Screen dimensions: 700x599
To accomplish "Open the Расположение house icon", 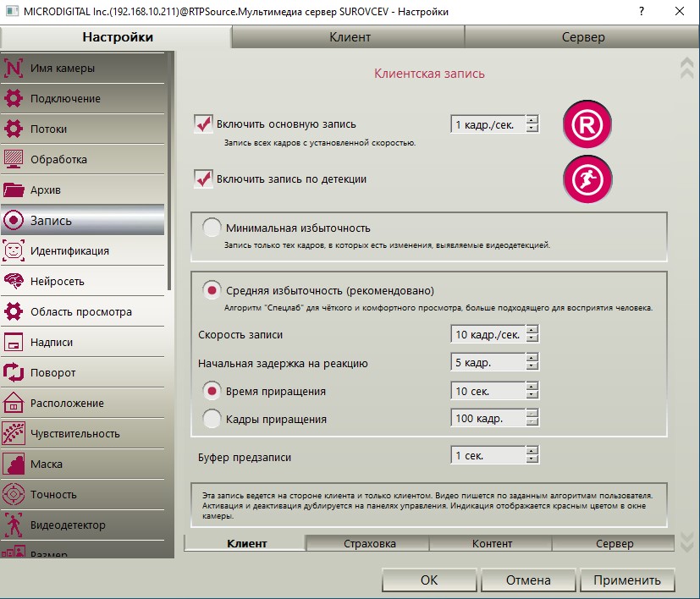I will click(14, 403).
